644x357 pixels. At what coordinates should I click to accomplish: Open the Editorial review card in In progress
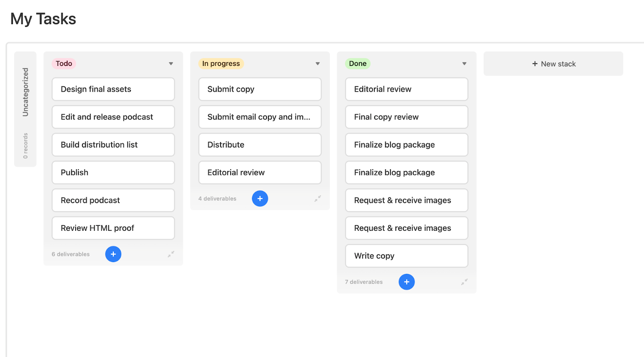pyautogui.click(x=260, y=172)
